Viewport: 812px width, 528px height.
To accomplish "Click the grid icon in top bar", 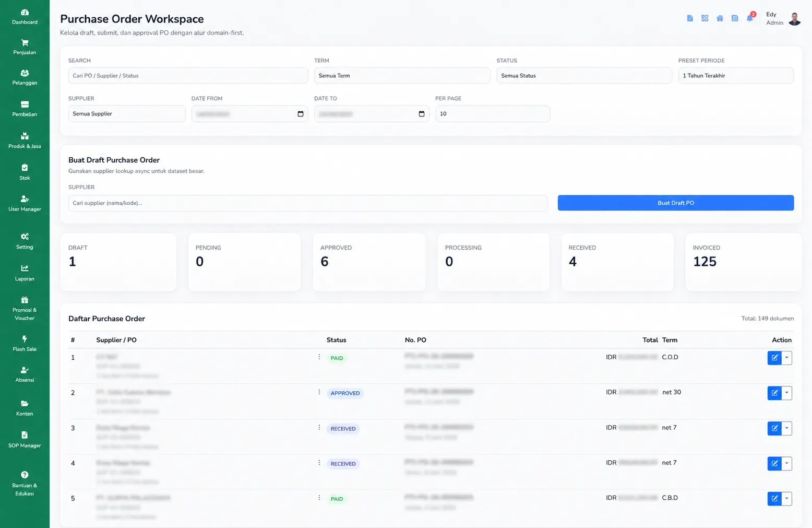I will pos(704,18).
